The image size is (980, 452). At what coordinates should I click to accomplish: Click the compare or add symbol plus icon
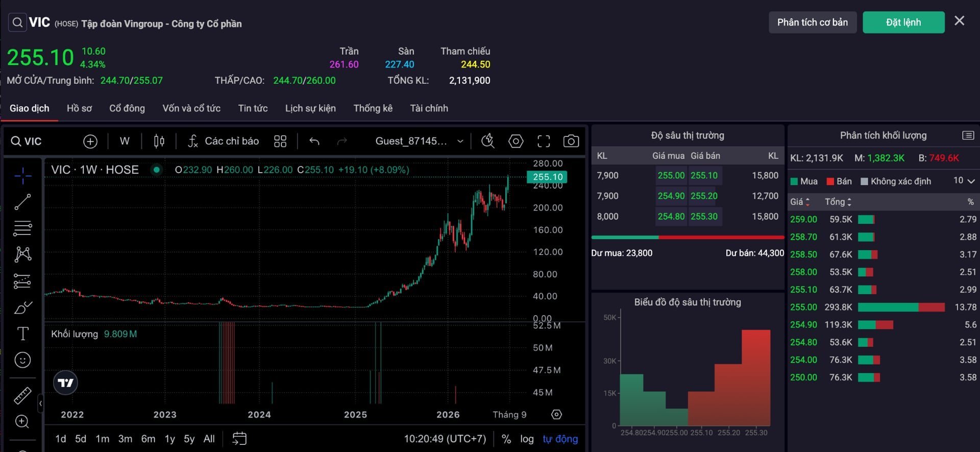pyautogui.click(x=90, y=141)
